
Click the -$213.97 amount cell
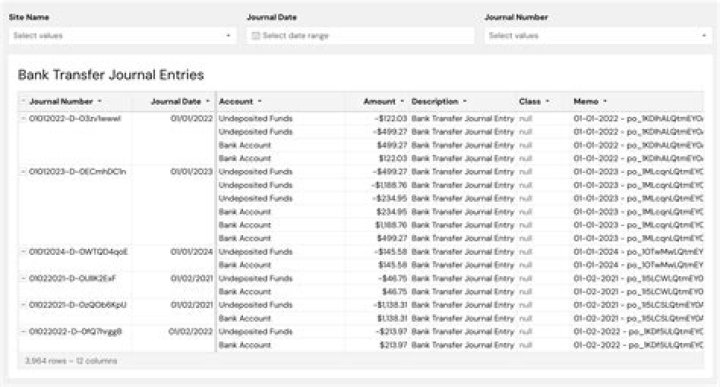point(391,331)
